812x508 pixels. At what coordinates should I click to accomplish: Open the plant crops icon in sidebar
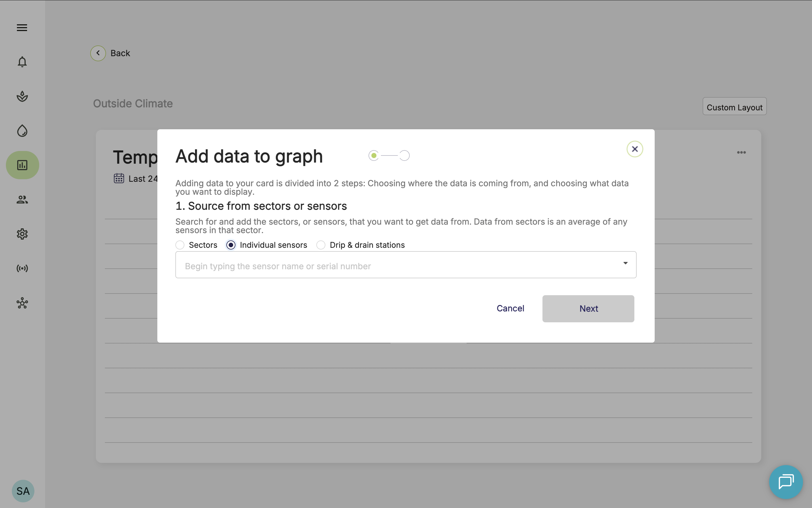(x=22, y=97)
